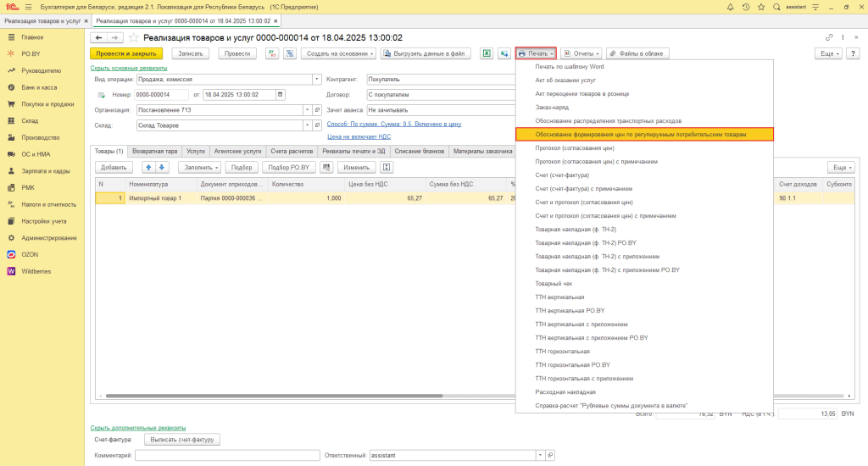This screenshot has width=868, height=466.
Task: Switch to Возвратная тара tab
Action: [x=154, y=151]
